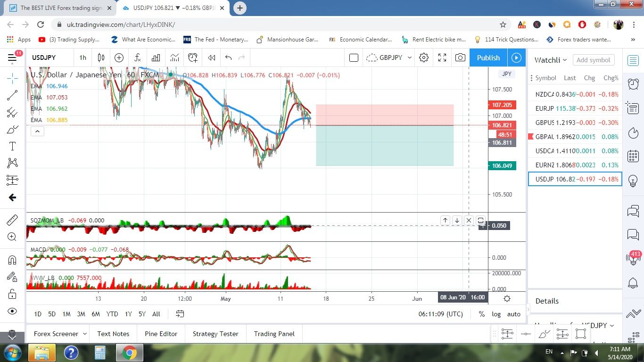Open financials bar chart menu

point(156,58)
